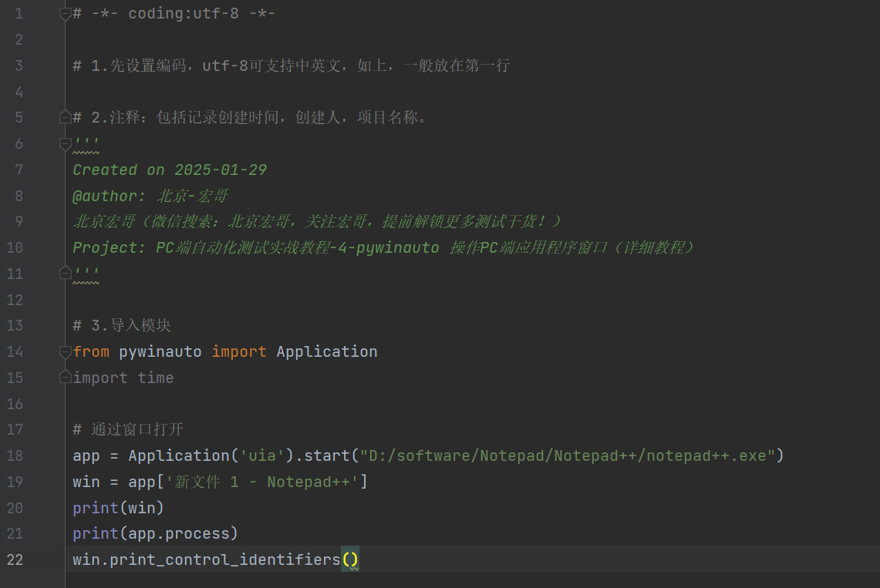Click the 'Application' name in import line
The image size is (880, 588).
pyautogui.click(x=327, y=351)
